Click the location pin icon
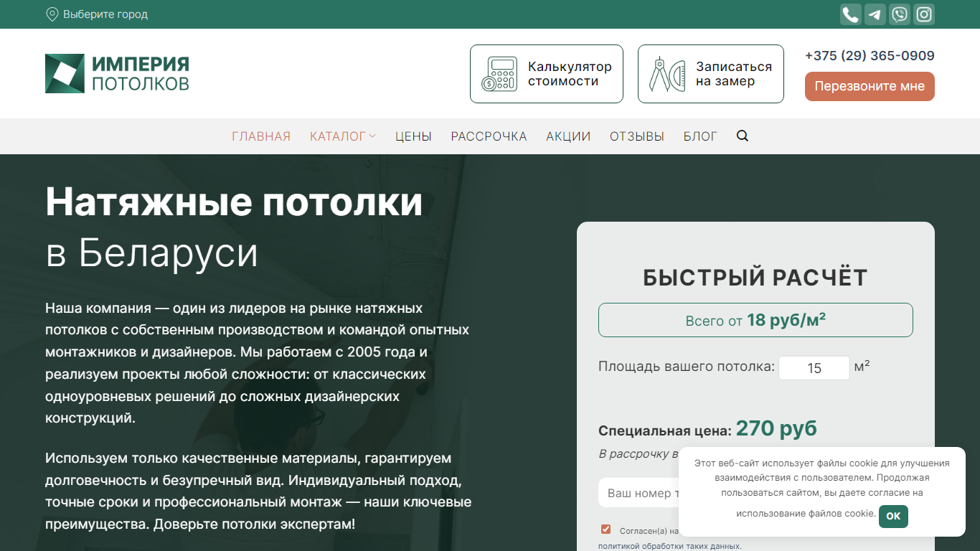The width and height of the screenshot is (980, 551). tap(52, 14)
